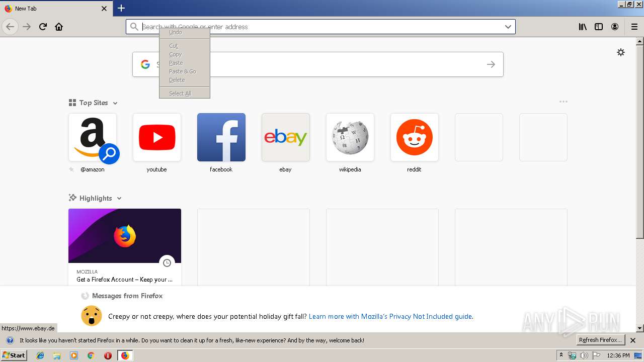Open Reddit top site tile
The height and width of the screenshot is (362, 644).
[x=415, y=137]
